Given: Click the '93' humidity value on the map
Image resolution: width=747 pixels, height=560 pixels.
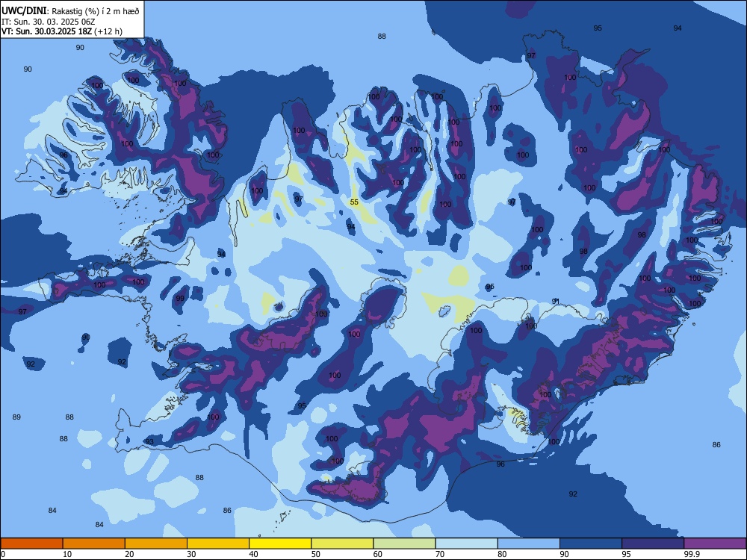Looking at the screenshot, I should [149, 442].
